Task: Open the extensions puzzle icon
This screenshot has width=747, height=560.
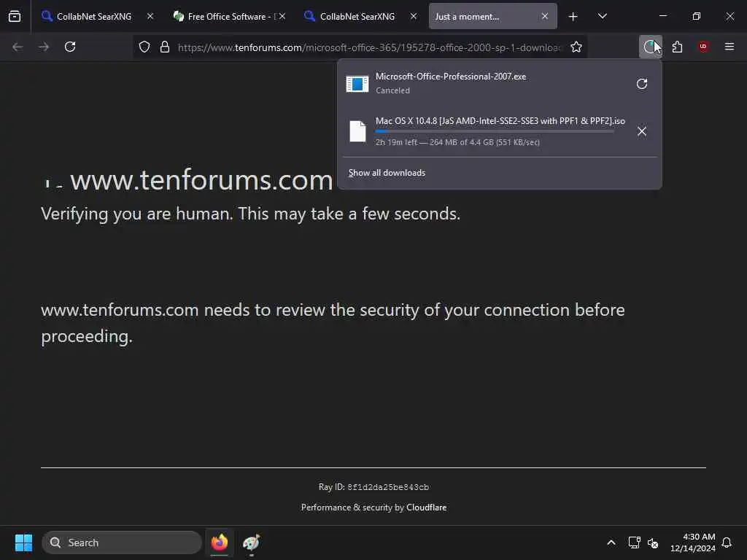Action: click(x=677, y=47)
